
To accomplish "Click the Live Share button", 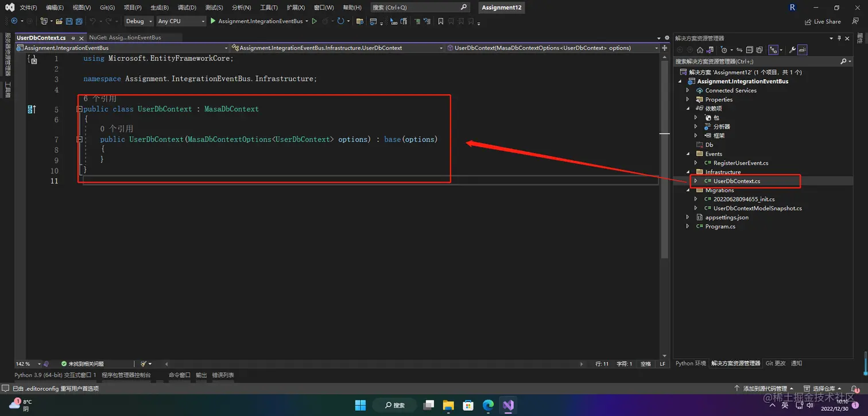I will pos(823,22).
